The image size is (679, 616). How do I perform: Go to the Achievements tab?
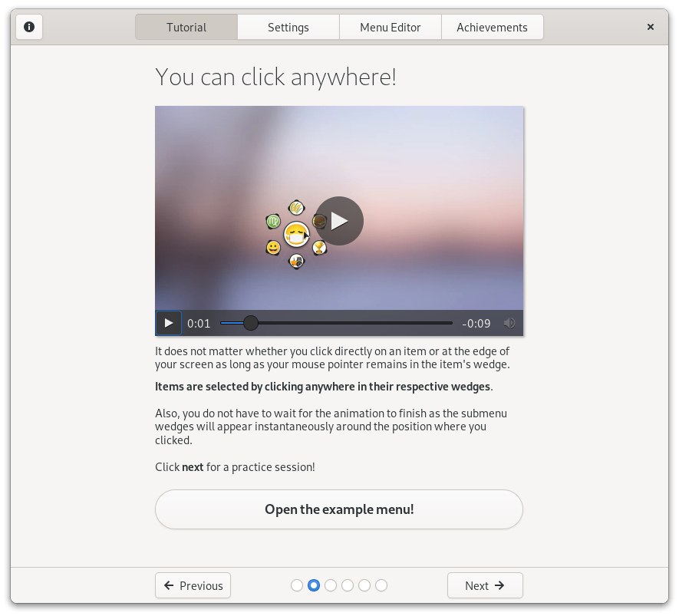pyautogui.click(x=492, y=27)
